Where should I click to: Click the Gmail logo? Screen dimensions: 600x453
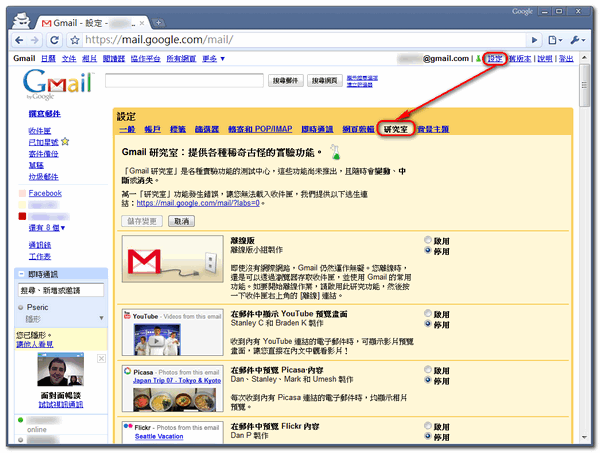[x=58, y=83]
